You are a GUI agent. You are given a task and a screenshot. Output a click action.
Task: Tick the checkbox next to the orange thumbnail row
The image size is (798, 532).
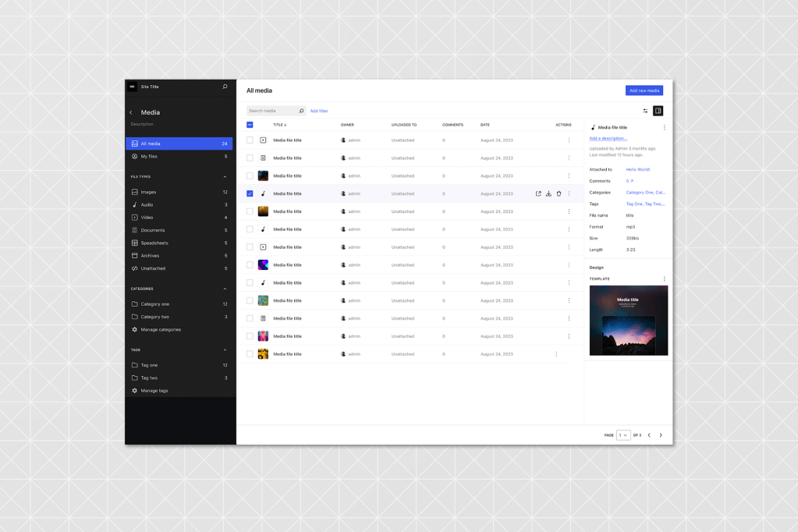pyautogui.click(x=250, y=211)
